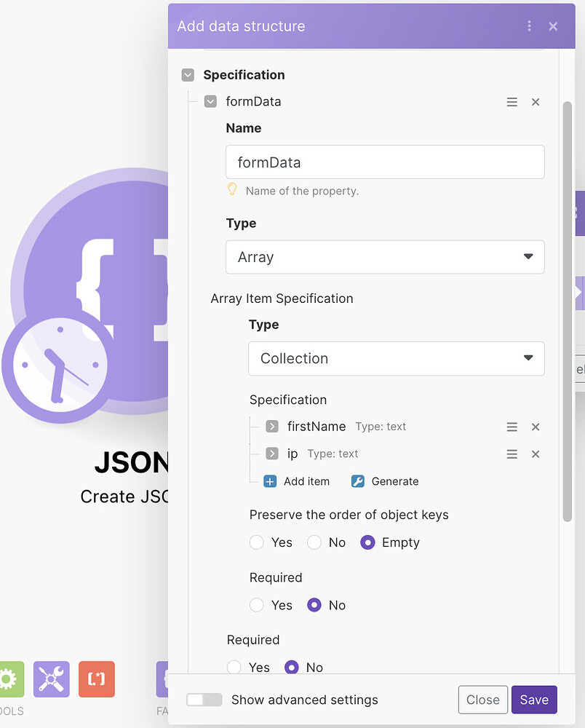This screenshot has width=585, height=728.
Task: Select Yes for Preserve order of object keys
Action: [257, 542]
